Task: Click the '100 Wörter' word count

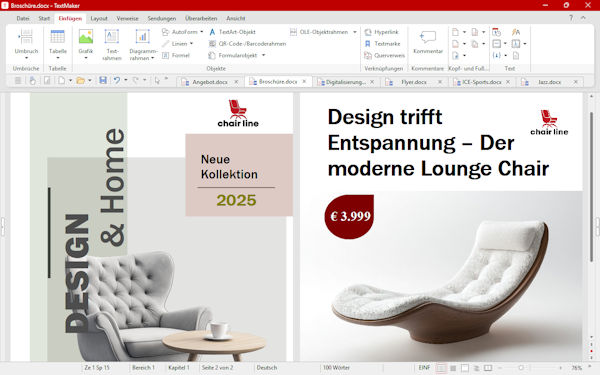Action: (x=336, y=368)
